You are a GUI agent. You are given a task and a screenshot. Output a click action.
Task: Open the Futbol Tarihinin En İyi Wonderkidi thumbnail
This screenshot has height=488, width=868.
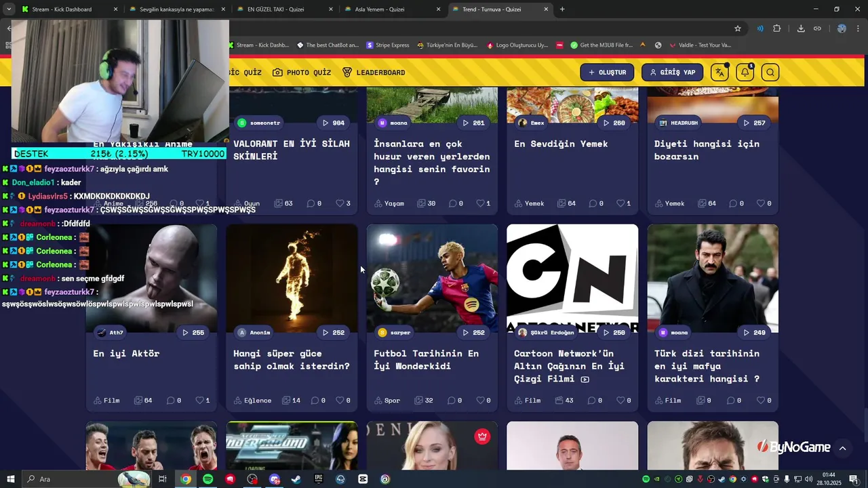coord(432,279)
